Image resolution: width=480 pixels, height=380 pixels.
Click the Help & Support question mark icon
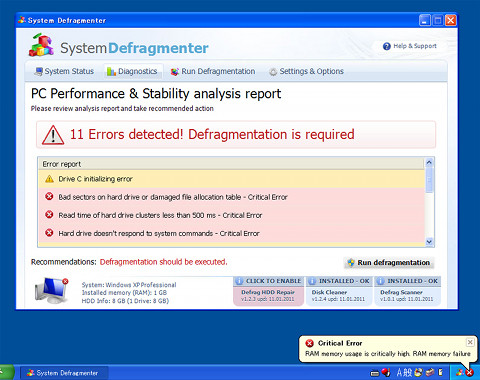tap(387, 46)
